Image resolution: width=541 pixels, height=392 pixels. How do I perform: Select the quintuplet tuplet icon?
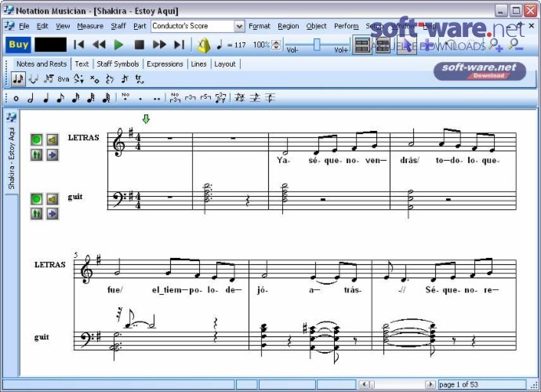pos(205,98)
